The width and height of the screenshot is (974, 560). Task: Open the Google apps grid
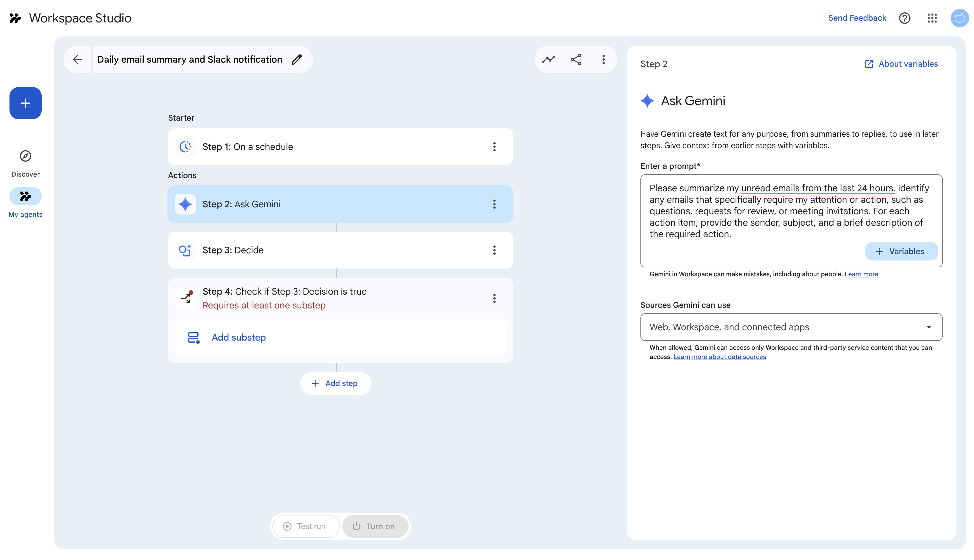point(932,18)
